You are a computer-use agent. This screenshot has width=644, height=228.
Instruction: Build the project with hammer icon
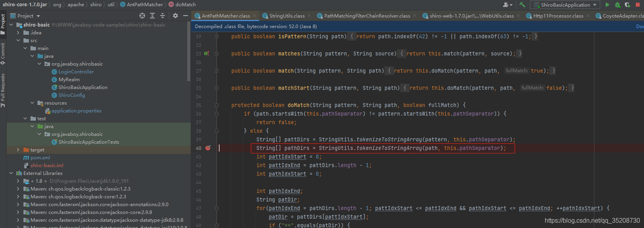coord(522,5)
